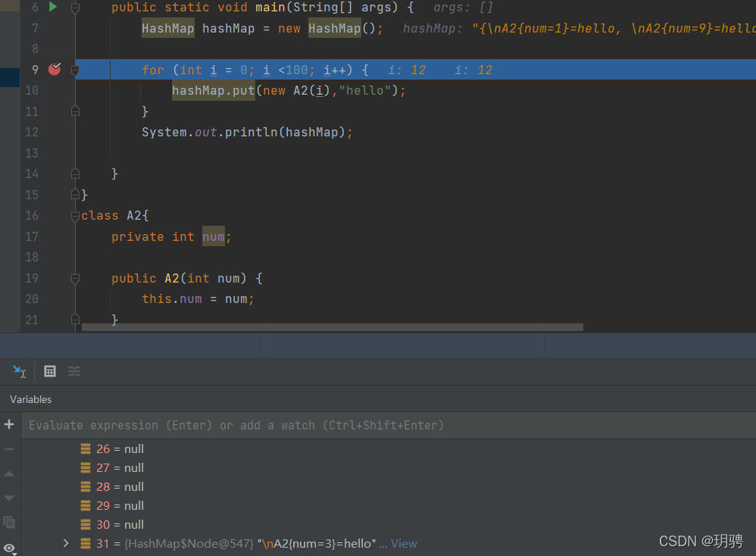Click line number 12 in the gutter
Screen dimensions: 756x556
tap(32, 132)
